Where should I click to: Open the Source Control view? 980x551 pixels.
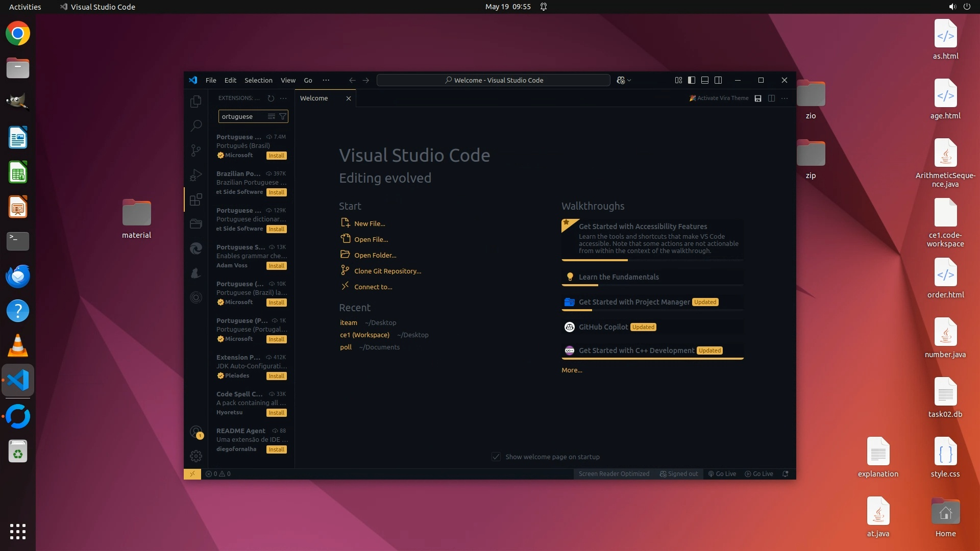(196, 150)
